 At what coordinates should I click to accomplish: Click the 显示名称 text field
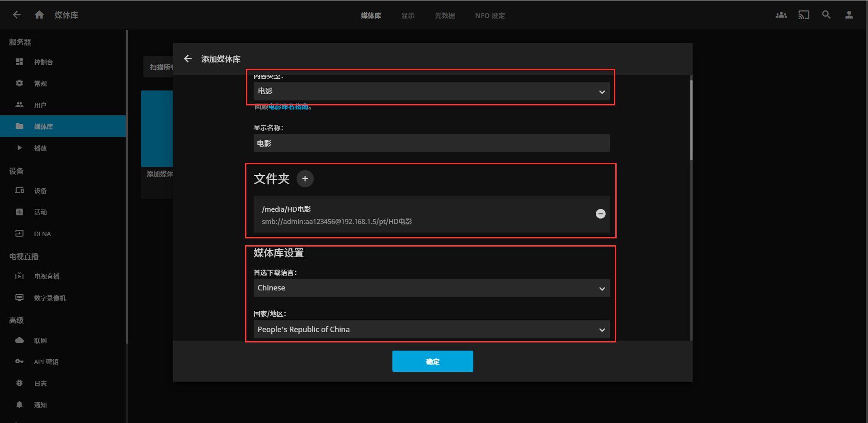431,143
